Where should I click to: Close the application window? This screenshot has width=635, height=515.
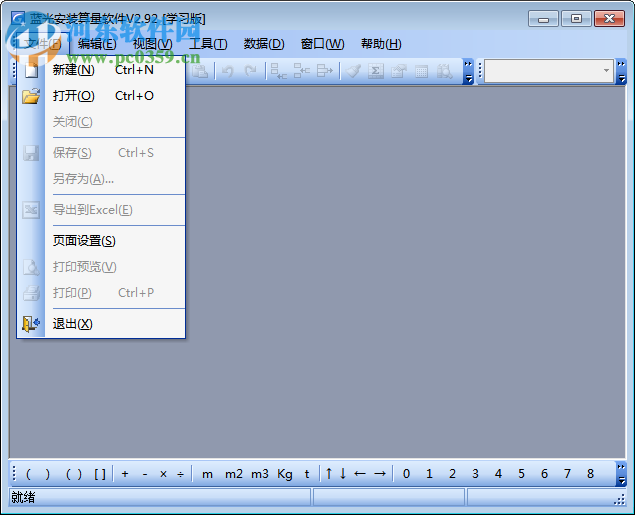[x=609, y=19]
